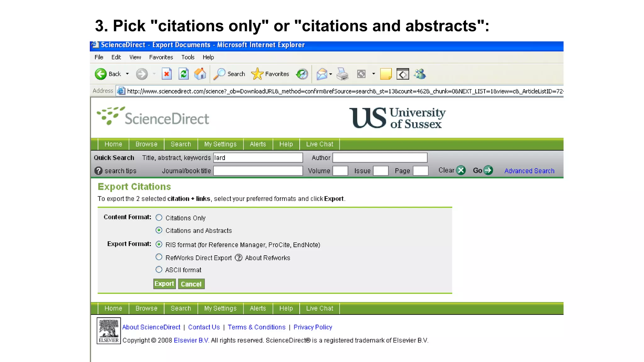The width and height of the screenshot is (644, 362).
Task: Click the Volume input field
Action: (x=340, y=171)
